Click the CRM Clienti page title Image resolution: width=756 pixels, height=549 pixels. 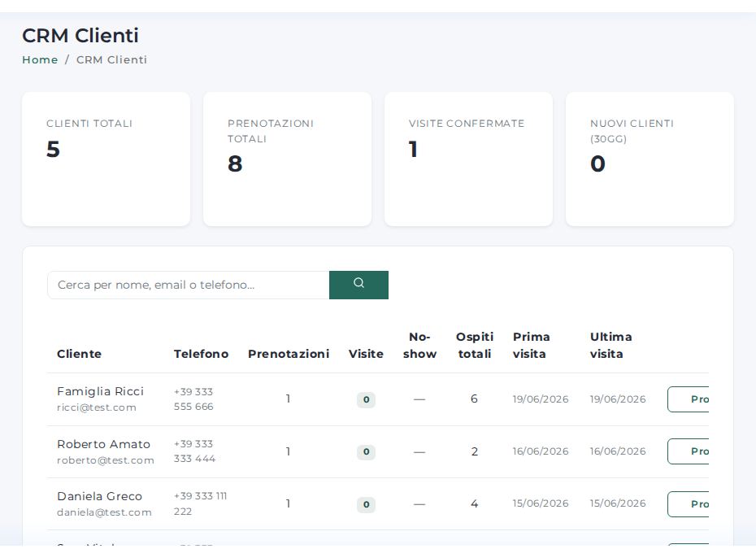click(80, 36)
